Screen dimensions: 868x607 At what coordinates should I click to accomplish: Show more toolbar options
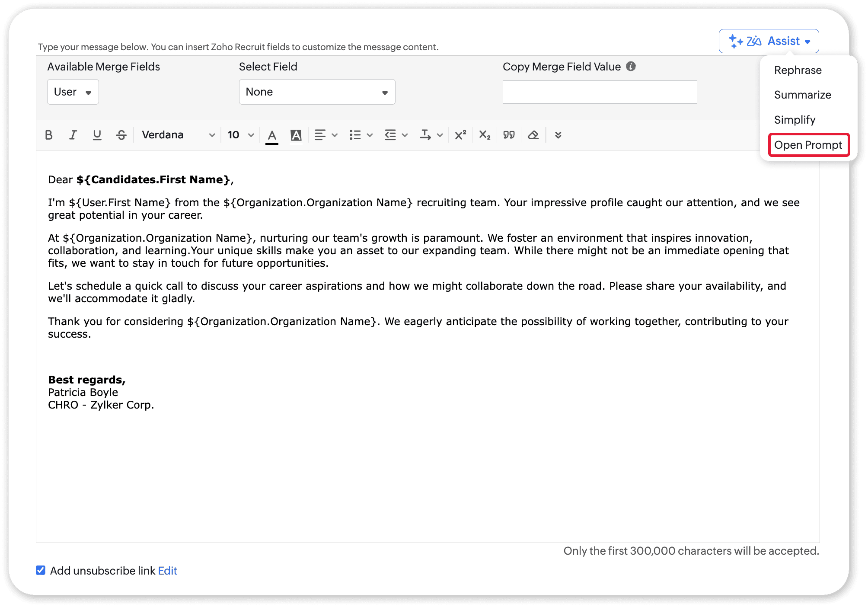558,135
